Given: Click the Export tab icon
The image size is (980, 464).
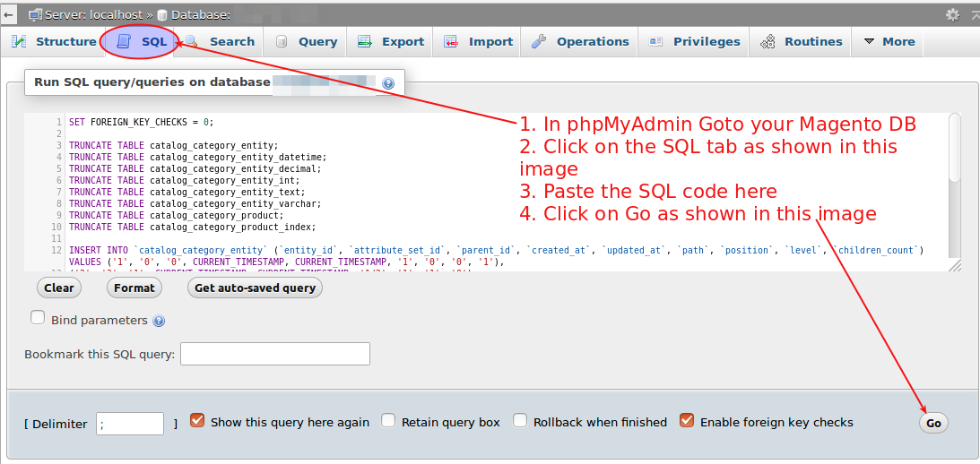Looking at the screenshot, I should pos(364,42).
